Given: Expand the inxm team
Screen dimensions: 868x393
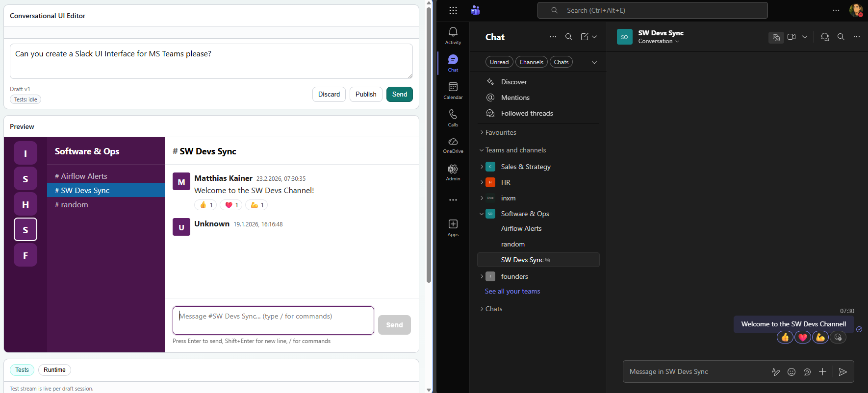Looking at the screenshot, I should [482, 198].
